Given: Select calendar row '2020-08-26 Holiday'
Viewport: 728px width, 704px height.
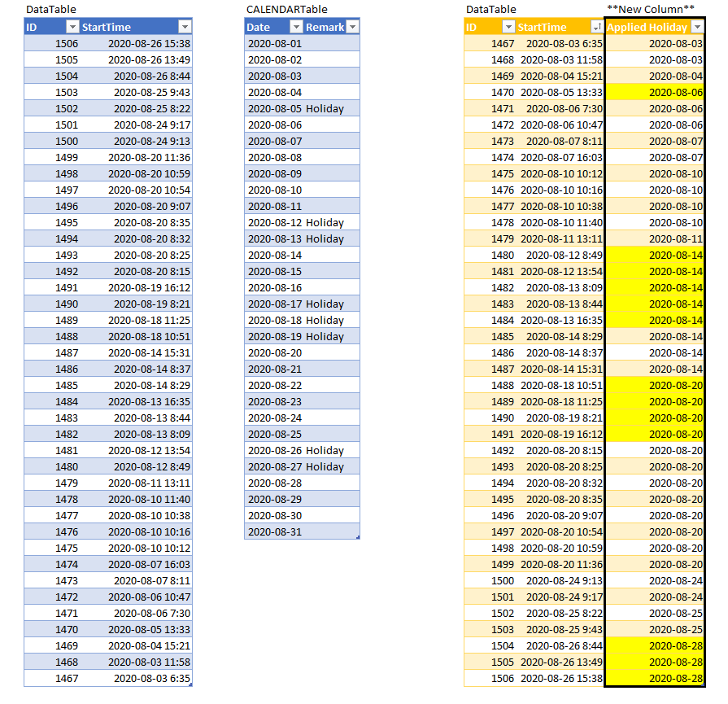Looking at the screenshot, I should point(303,450).
